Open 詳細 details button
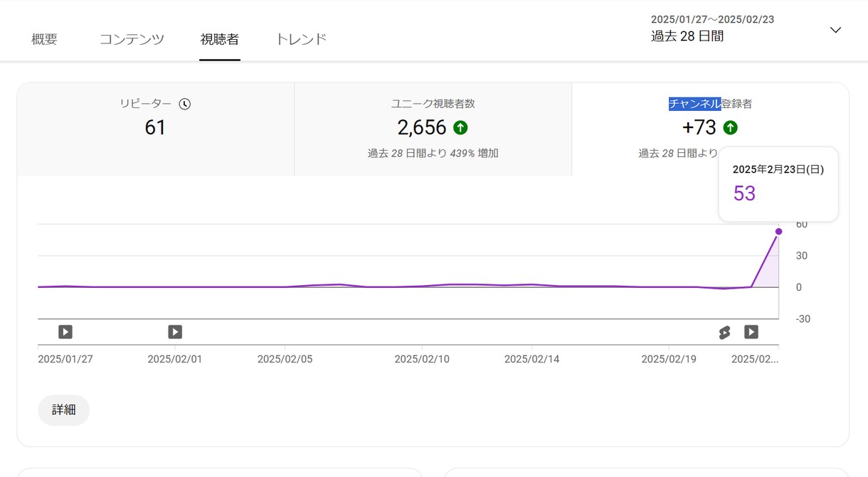The width and height of the screenshot is (868, 477). 64,410
